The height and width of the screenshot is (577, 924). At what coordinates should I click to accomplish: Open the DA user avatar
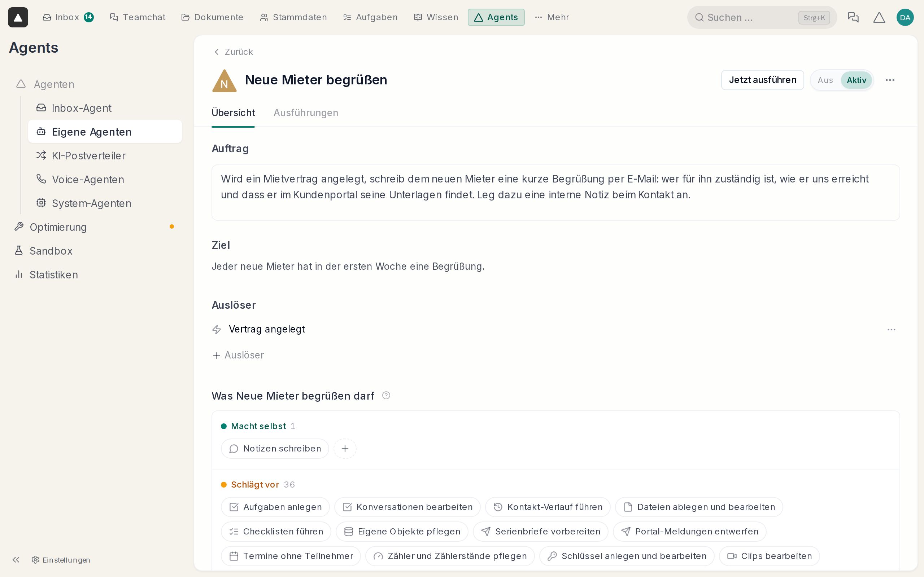pyautogui.click(x=905, y=17)
